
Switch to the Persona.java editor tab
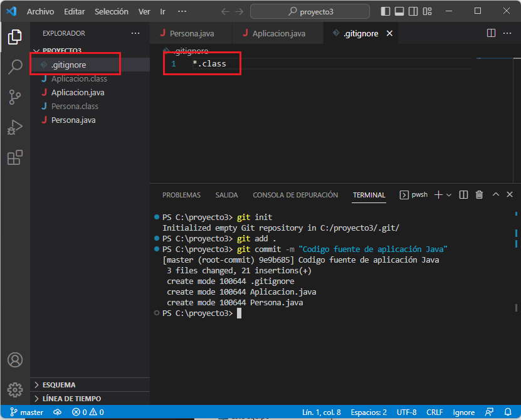(191, 33)
